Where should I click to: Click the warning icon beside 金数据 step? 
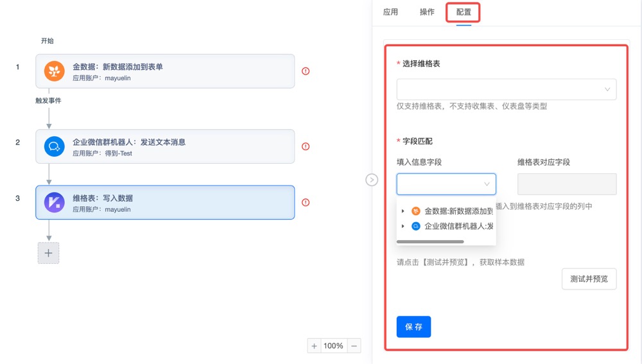pos(306,71)
